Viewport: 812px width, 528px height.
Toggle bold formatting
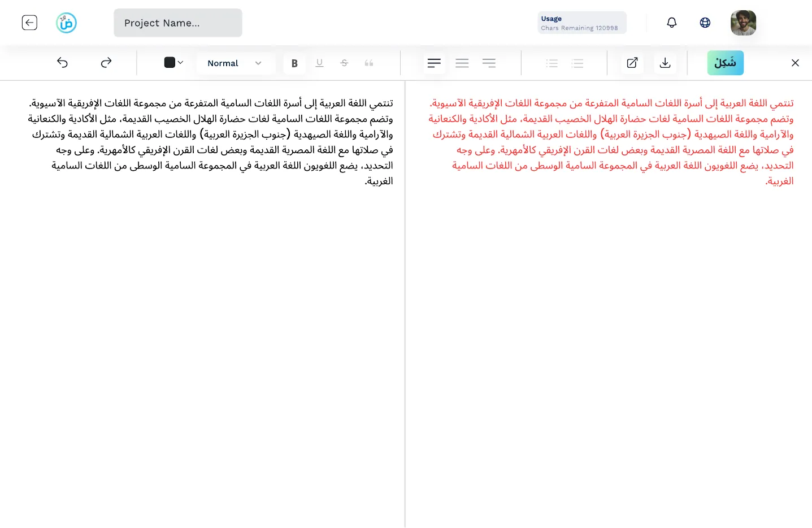pos(294,63)
